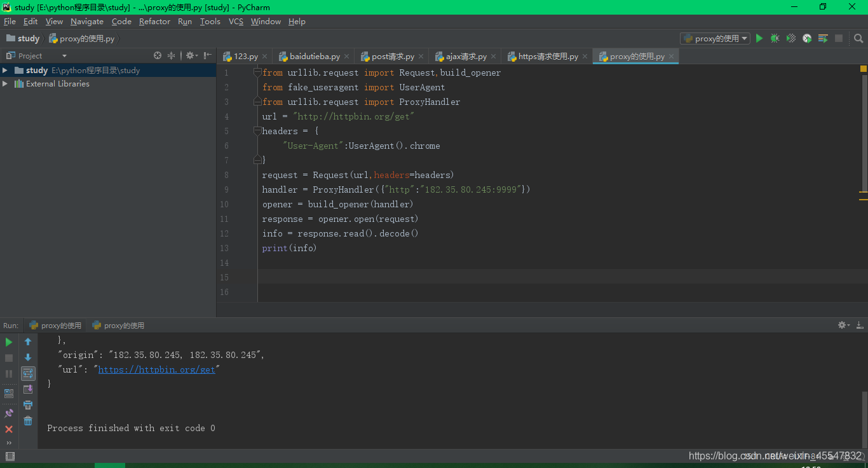The width and height of the screenshot is (868, 468).
Task: Open Run panel gear settings menu
Action: (844, 325)
